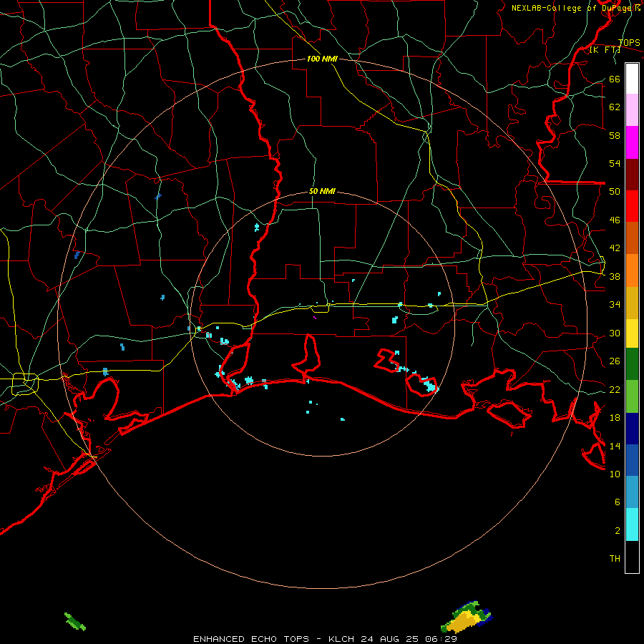The image size is (644, 644).
Task: Click the 10 legend value
Action: click(x=615, y=474)
